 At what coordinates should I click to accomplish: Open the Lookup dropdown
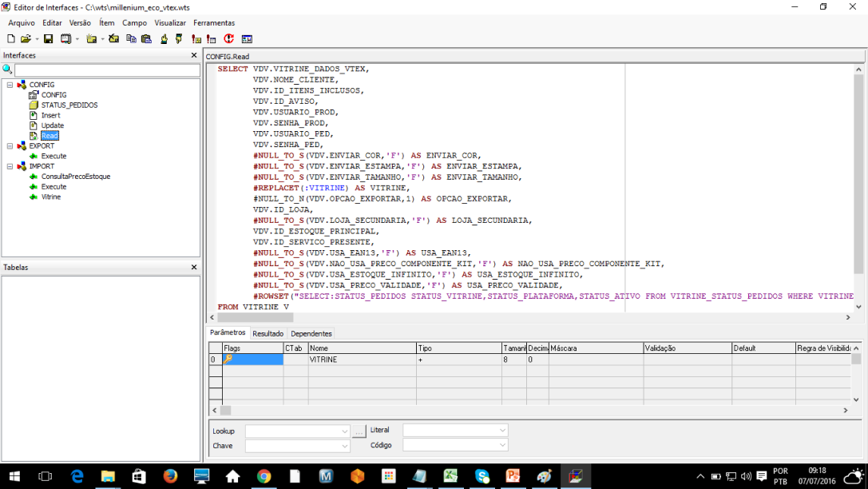[x=344, y=431]
